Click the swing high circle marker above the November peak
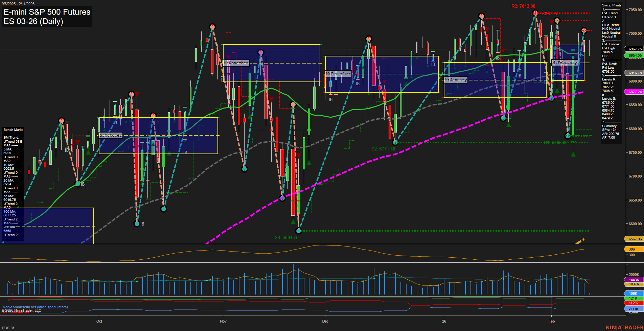The image size is (644, 331). point(212,26)
